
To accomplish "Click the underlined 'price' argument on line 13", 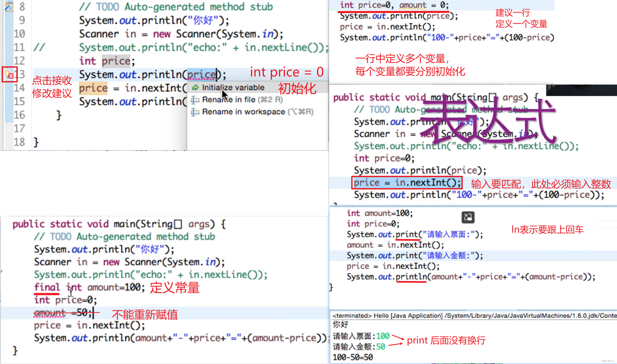I will pos(201,75).
